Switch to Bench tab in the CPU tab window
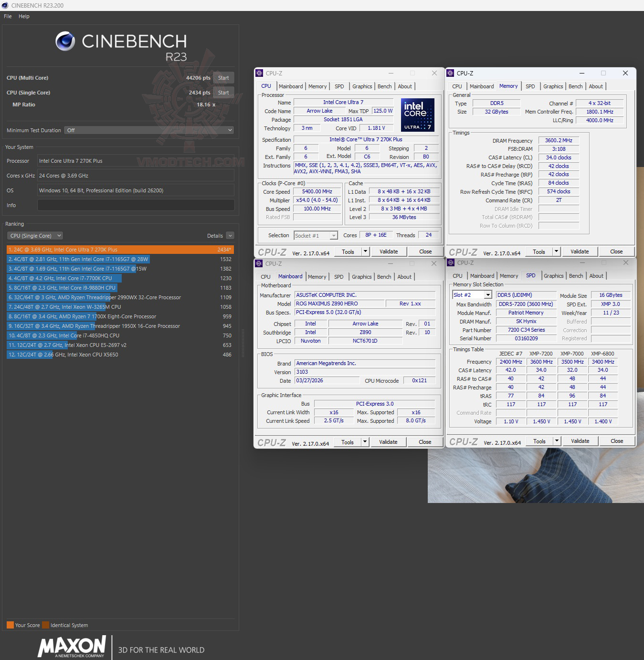Image resolution: width=644 pixels, height=660 pixels. (x=385, y=86)
